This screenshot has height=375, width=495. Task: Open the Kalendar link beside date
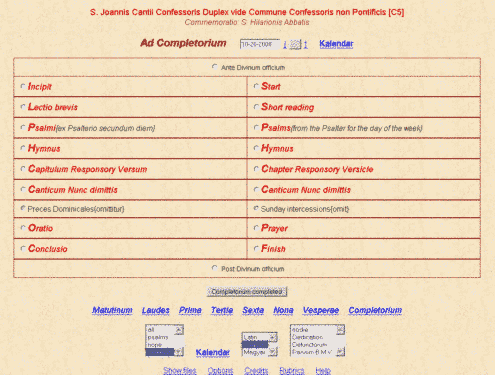point(336,44)
